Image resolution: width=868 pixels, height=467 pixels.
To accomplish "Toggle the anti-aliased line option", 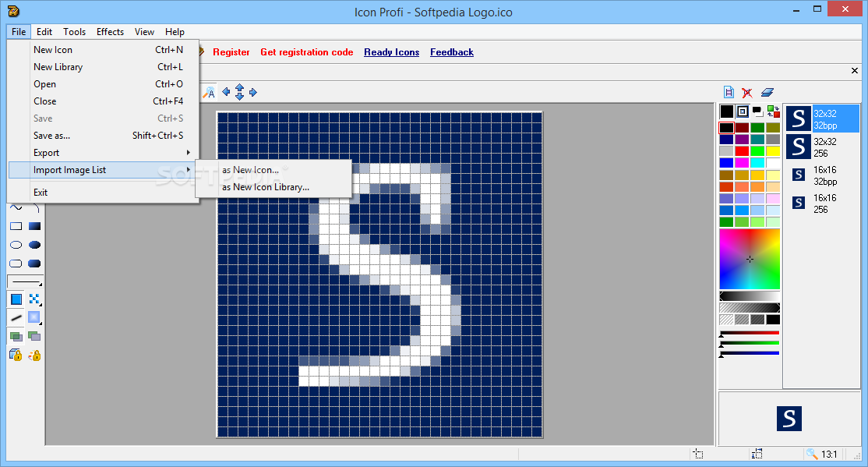I will click(16, 318).
